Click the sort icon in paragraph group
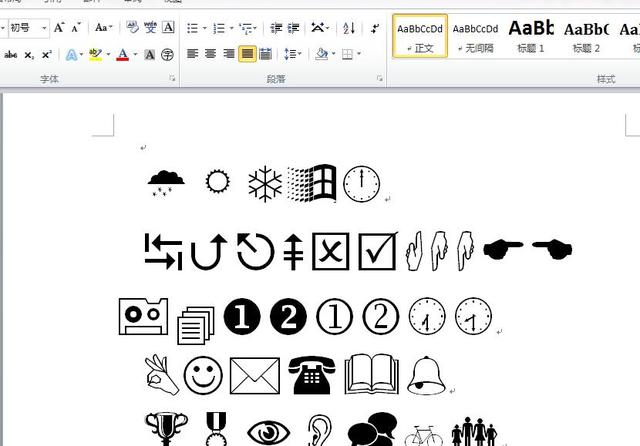This screenshot has height=446, width=640. click(349, 28)
